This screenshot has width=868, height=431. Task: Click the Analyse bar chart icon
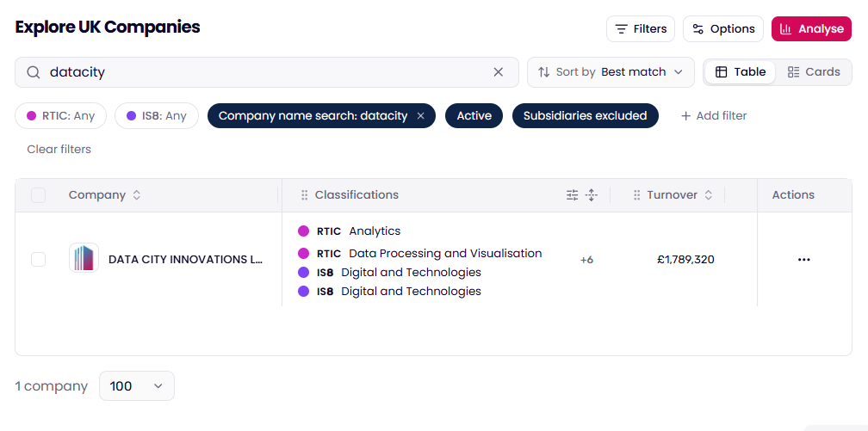(x=785, y=28)
